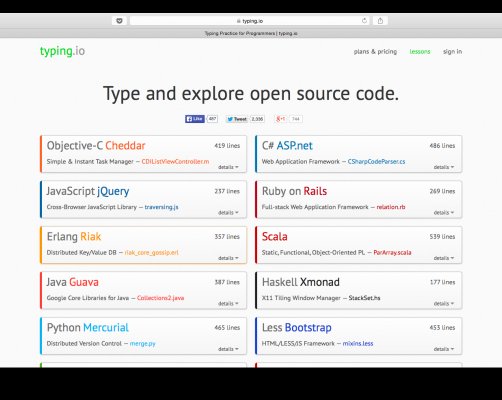Open the Less Bootstrap lesson
This screenshot has width=502, height=400.
(359, 336)
